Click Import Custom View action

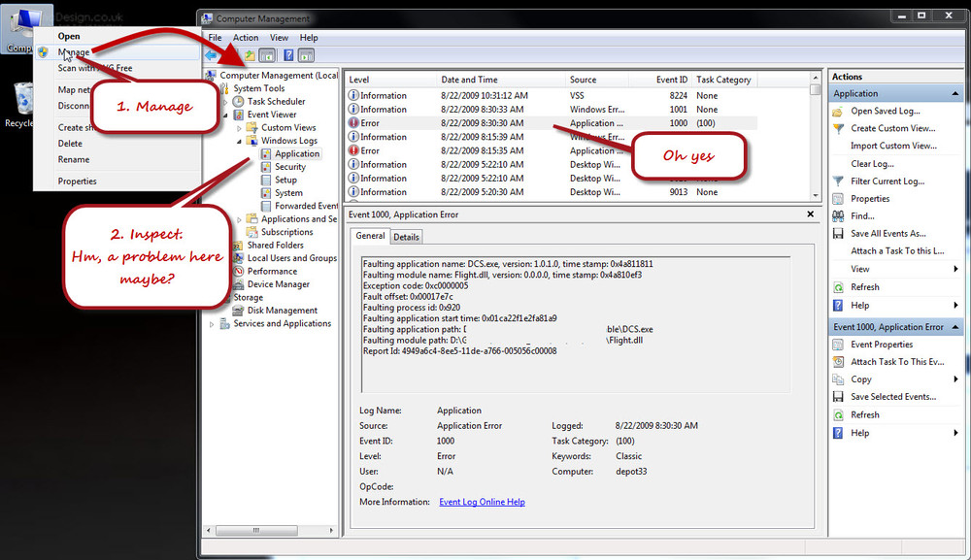[x=893, y=146]
